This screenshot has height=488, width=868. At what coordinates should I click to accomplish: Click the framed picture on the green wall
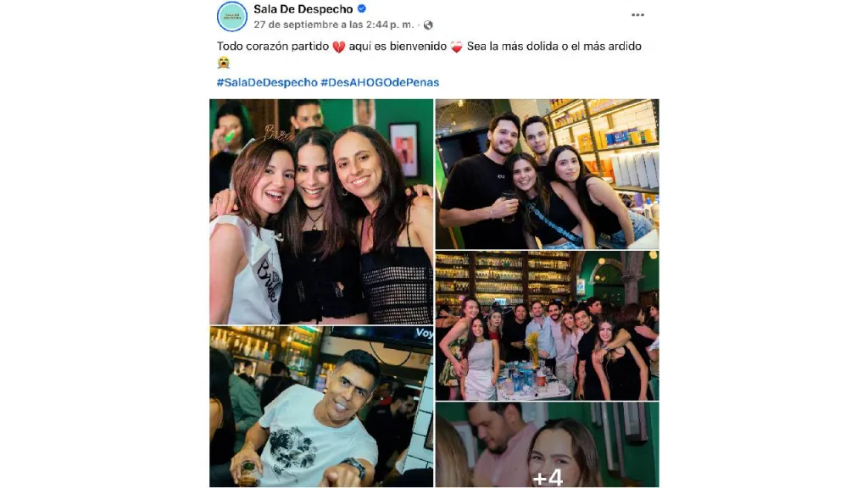click(x=404, y=149)
